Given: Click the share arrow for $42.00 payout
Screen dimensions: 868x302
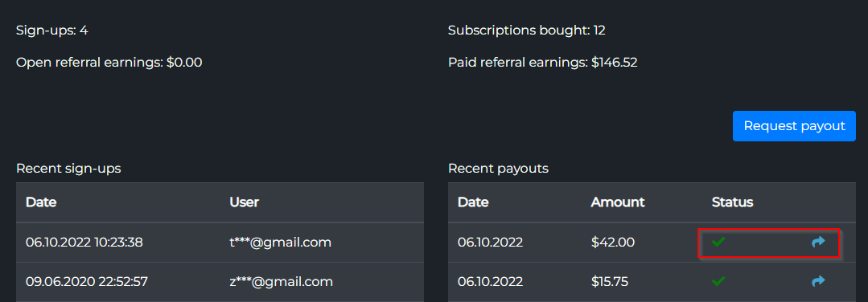Looking at the screenshot, I should coord(818,242).
